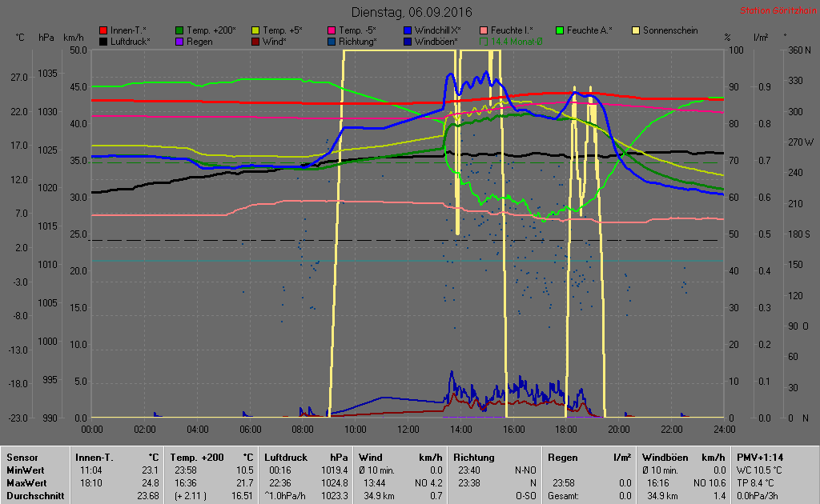Click the Temp. -5 magenta legend square
820x504 pixels.
coord(332,30)
